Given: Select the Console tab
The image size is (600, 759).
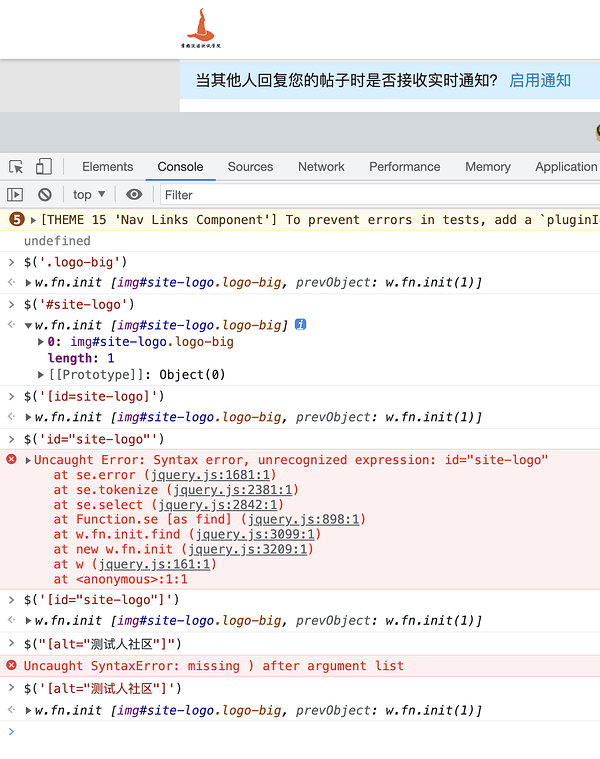Looking at the screenshot, I should pos(180,167).
